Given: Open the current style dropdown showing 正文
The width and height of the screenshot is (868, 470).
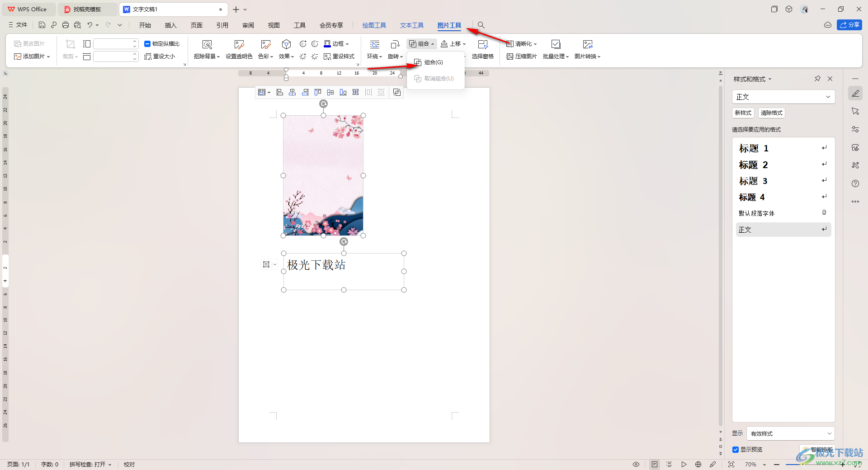Looking at the screenshot, I should [x=783, y=97].
